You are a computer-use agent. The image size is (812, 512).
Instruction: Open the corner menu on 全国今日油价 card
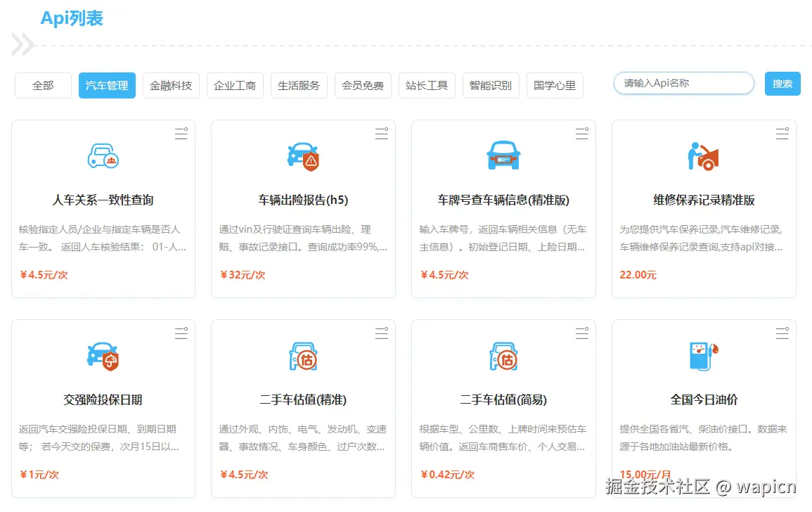click(x=782, y=333)
